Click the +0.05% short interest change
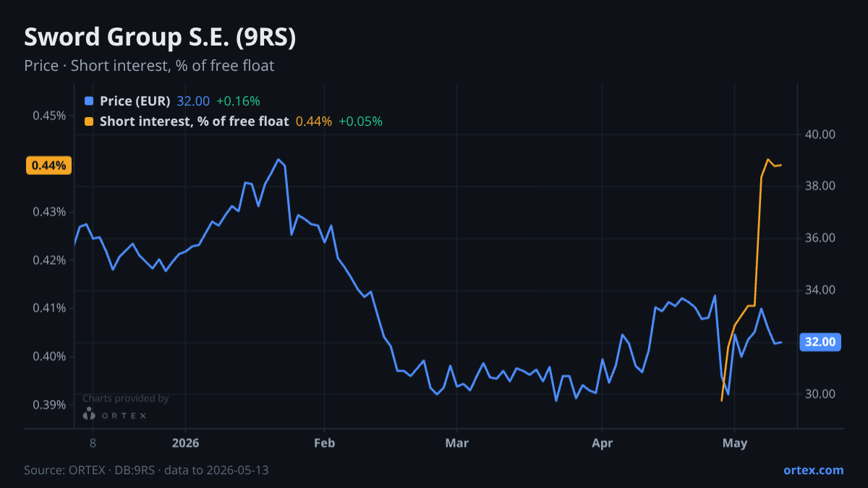 pos(360,121)
